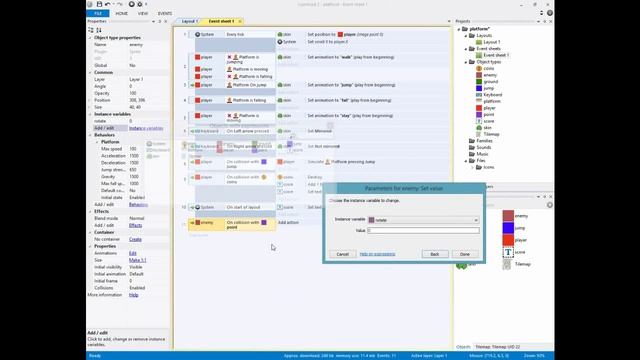Screen dimensions: 640x360
Task: Open the HOME ribbon tab
Action: (122, 13)
